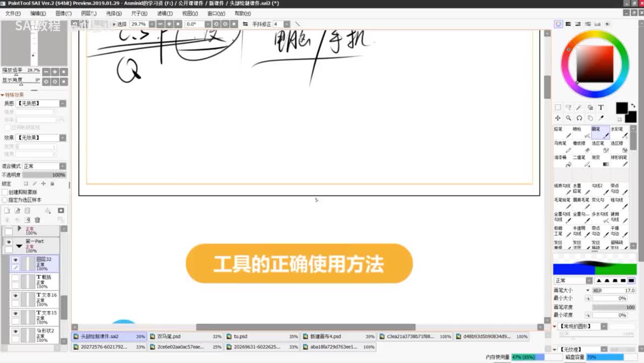Pick the magic wand tool
The height and width of the screenshot is (363, 644).
579,107
